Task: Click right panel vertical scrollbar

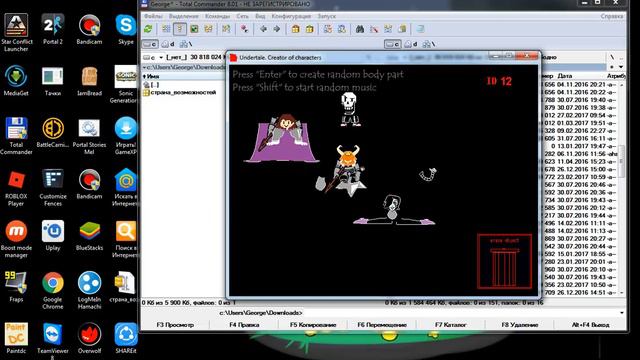Action: pyautogui.click(x=622, y=188)
